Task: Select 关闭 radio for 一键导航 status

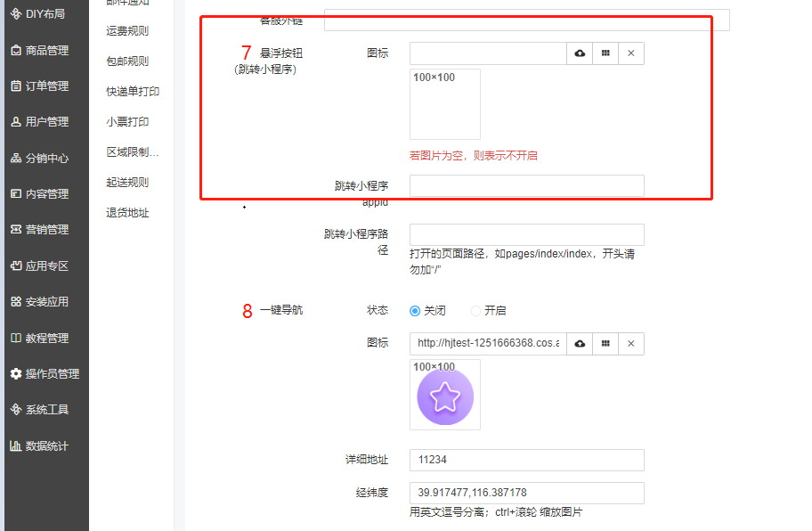Action: tap(415, 311)
